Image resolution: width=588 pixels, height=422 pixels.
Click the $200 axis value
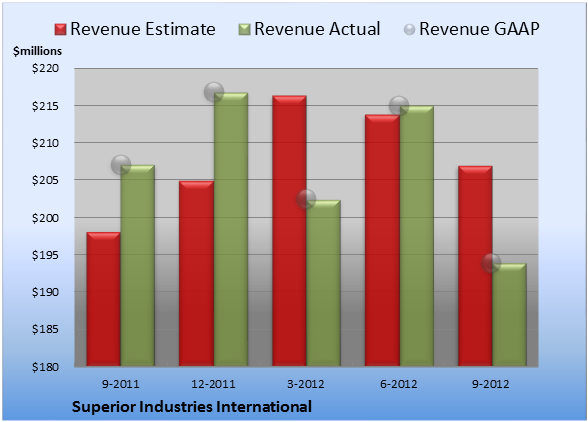45,218
